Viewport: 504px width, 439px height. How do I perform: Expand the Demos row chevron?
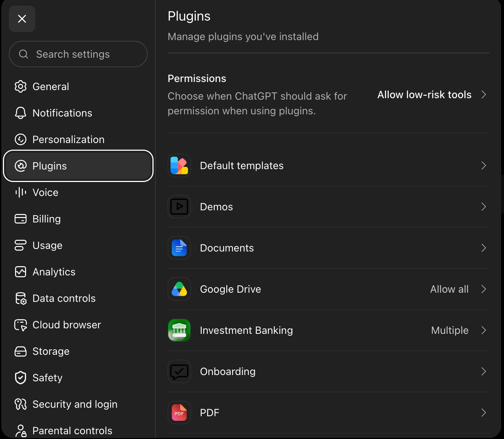(x=484, y=207)
